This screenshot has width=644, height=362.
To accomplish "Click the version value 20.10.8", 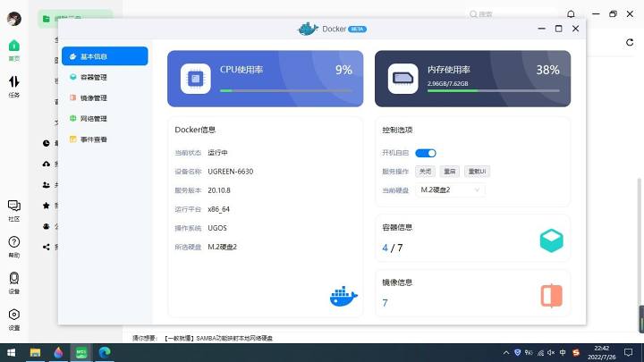I will [x=219, y=190].
